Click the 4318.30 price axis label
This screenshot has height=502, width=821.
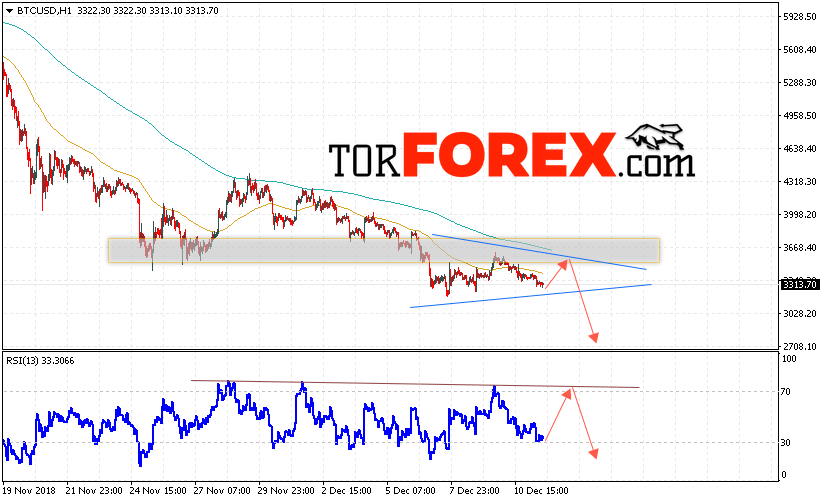tap(800, 182)
